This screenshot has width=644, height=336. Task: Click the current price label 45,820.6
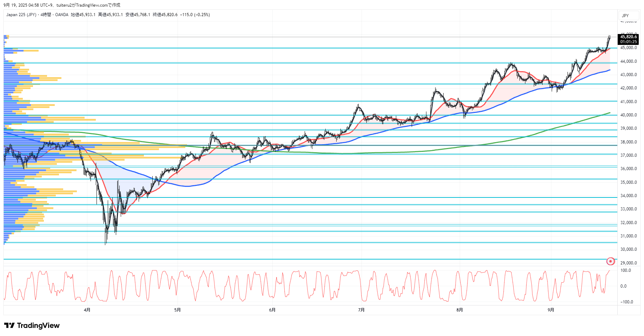628,37
